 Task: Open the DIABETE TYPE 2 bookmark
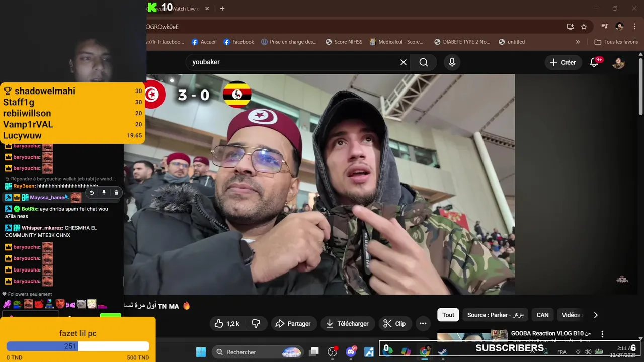(x=462, y=42)
